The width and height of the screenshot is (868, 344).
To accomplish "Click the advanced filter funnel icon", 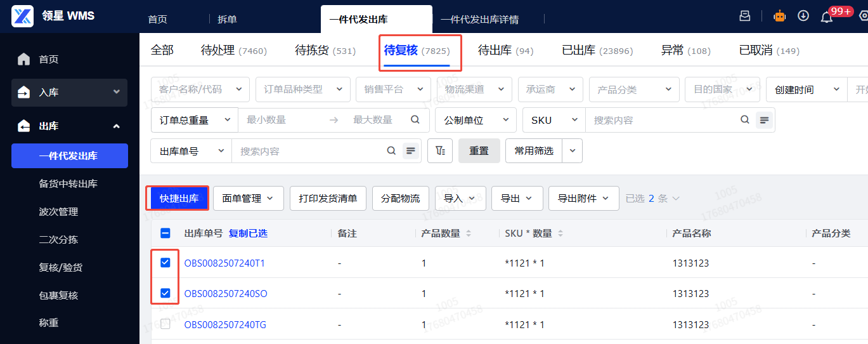I will pos(441,151).
